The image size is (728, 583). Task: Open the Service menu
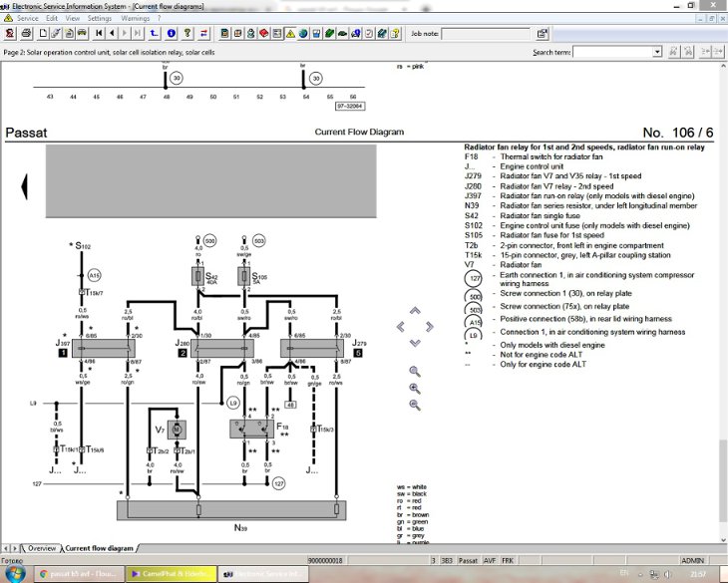(27, 18)
